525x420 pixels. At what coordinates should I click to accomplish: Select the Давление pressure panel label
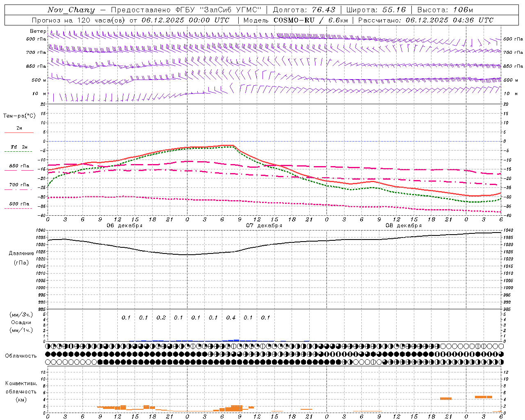tap(21, 253)
